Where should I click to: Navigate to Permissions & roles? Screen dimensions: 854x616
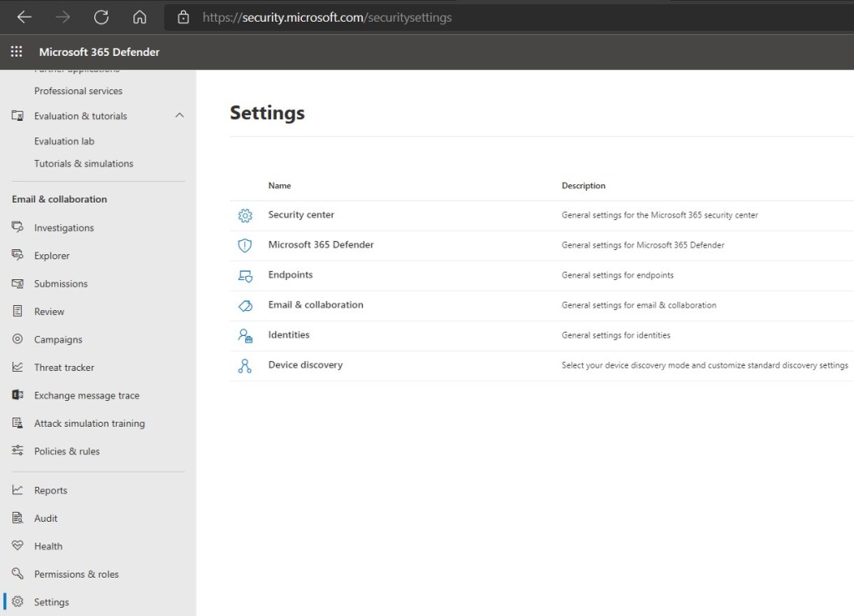76,574
